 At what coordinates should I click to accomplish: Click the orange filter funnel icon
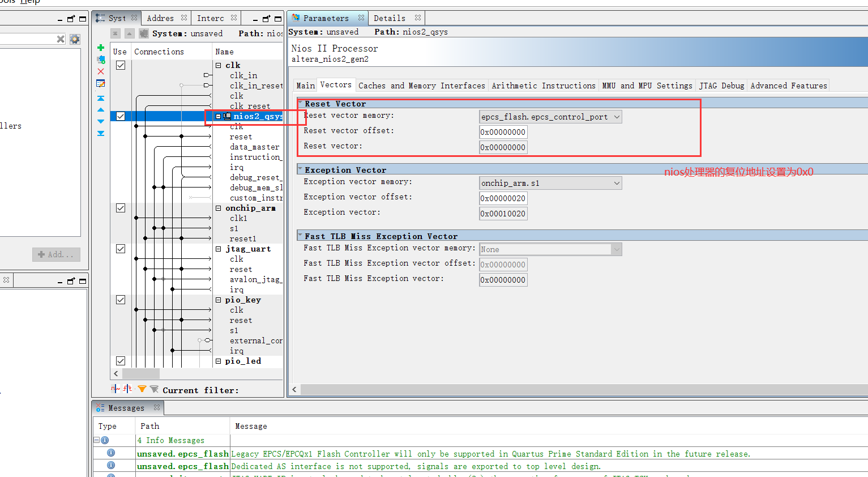click(x=142, y=389)
